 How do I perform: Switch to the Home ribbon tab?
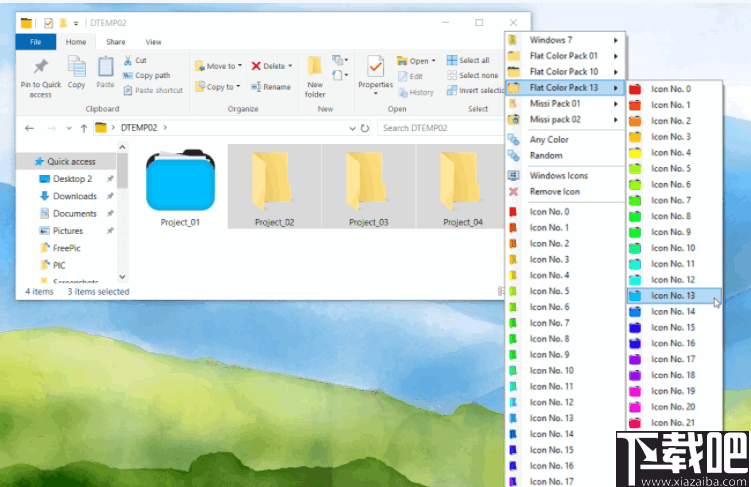tap(76, 42)
